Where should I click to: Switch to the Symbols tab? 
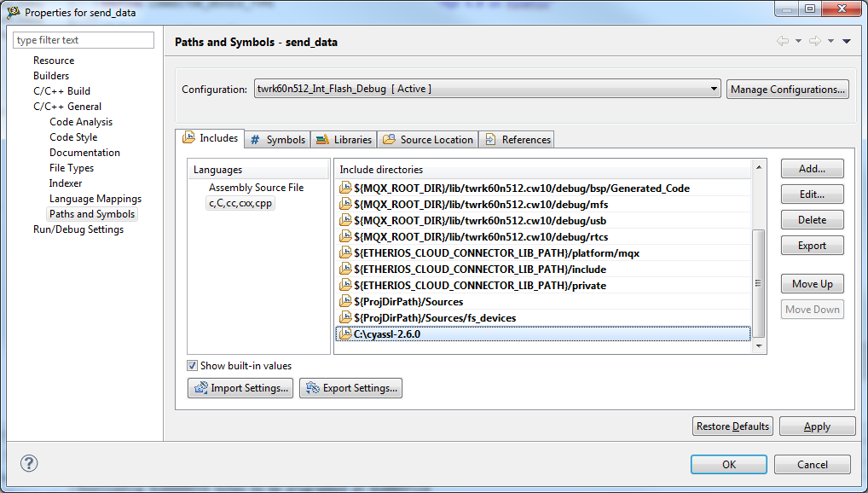[277, 139]
